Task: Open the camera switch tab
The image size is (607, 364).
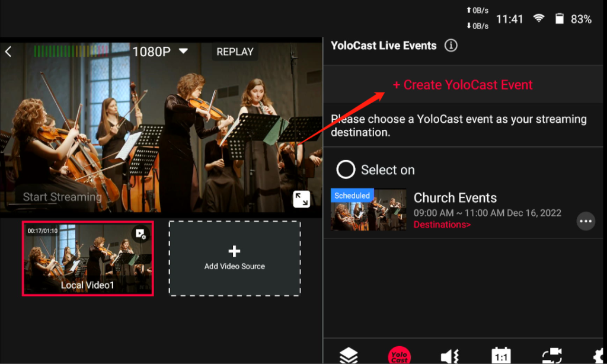Action: point(552,356)
